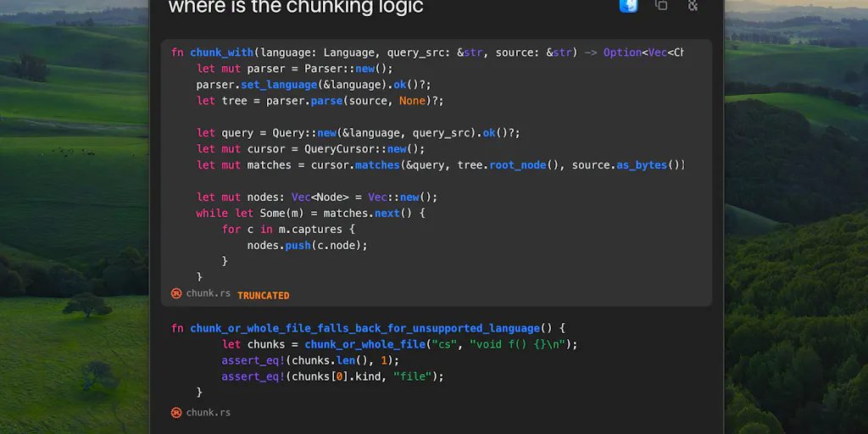Click the 'parser.set_language(&language).ok()?;' line

[x=314, y=86]
